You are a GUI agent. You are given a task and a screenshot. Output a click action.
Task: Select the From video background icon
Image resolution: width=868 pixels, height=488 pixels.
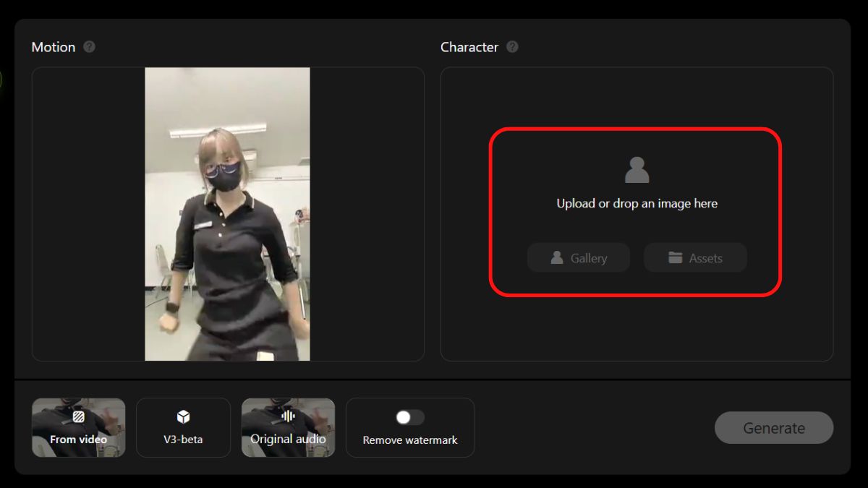pos(78,418)
